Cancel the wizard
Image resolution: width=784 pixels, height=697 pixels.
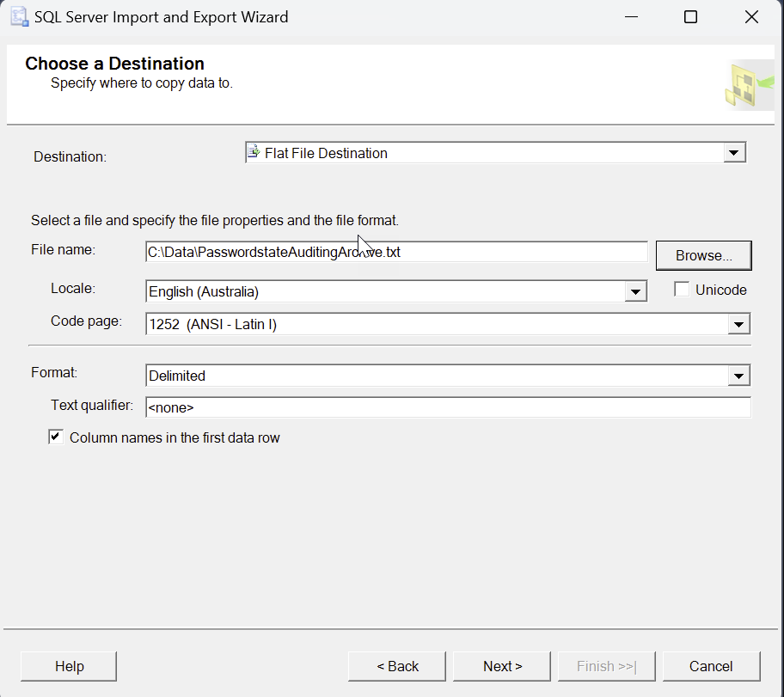coord(711,667)
